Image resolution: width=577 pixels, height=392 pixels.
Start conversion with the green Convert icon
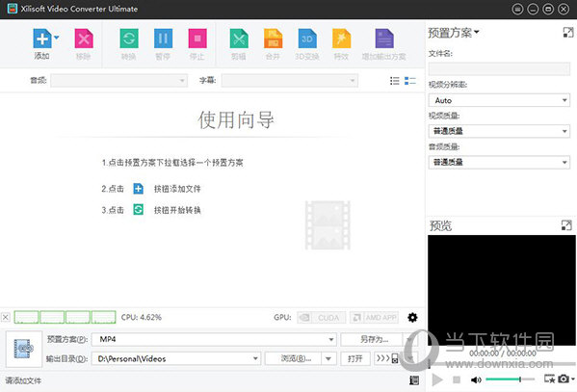click(x=129, y=39)
